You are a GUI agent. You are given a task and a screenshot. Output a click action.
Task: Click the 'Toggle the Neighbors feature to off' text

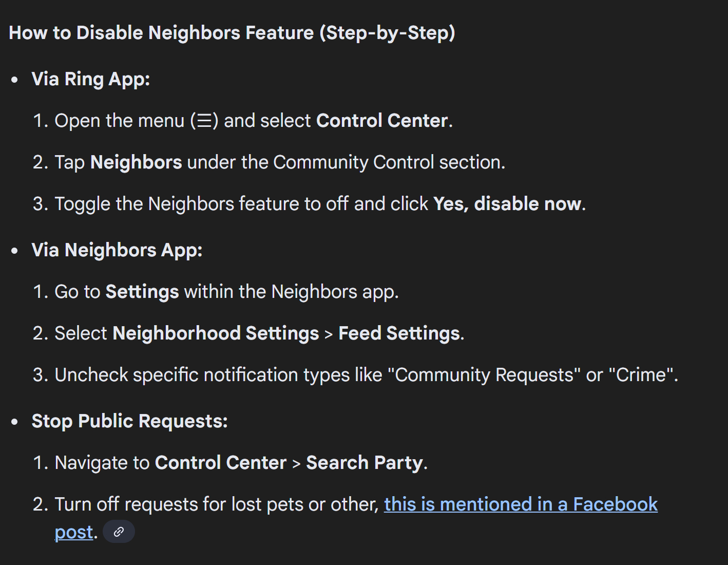click(201, 204)
